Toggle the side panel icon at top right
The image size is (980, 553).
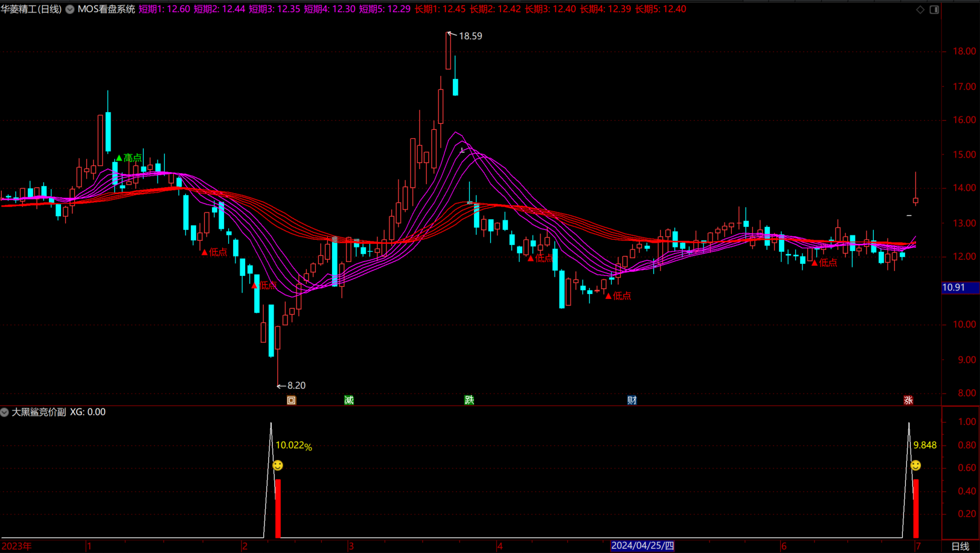coord(934,9)
